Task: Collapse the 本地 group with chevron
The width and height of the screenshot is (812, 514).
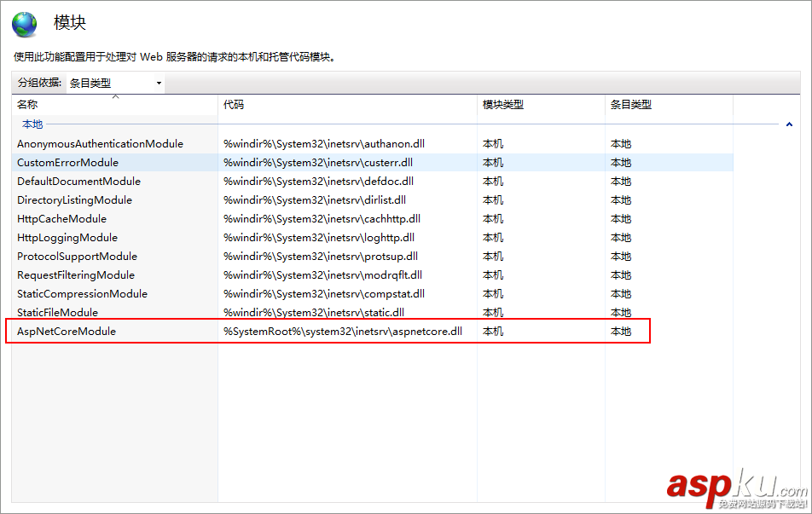Action: pos(789,124)
